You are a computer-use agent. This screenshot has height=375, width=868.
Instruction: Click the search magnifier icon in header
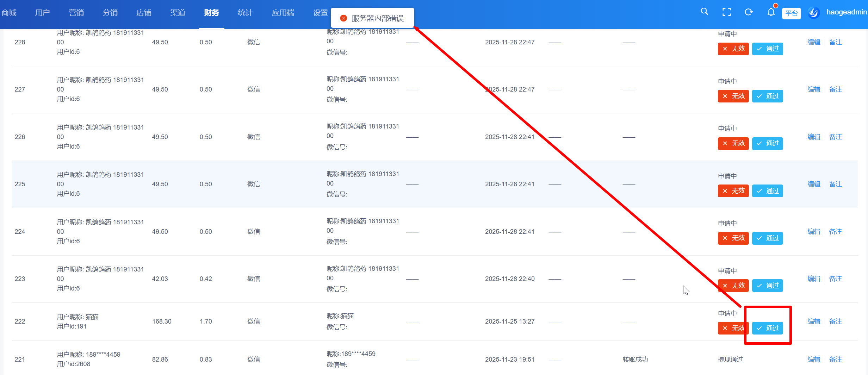tap(704, 12)
